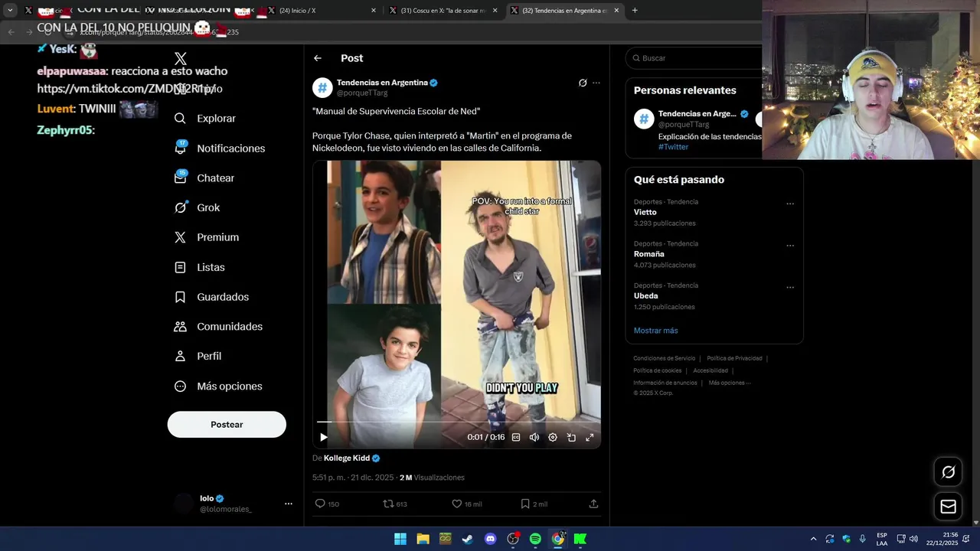This screenshot has width=980, height=551.
Task: Open Listas in the sidebar
Action: 200,267
